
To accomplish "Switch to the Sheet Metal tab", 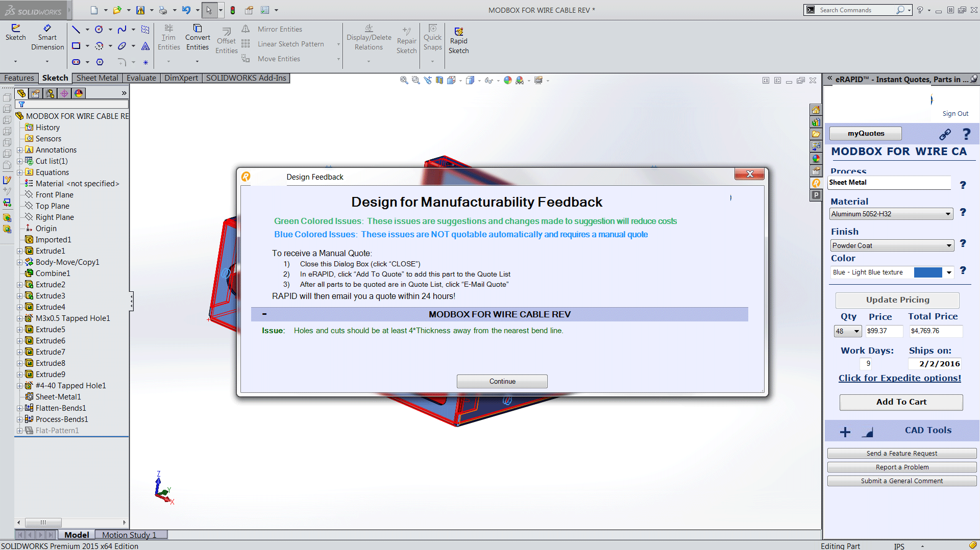I will pos(97,78).
